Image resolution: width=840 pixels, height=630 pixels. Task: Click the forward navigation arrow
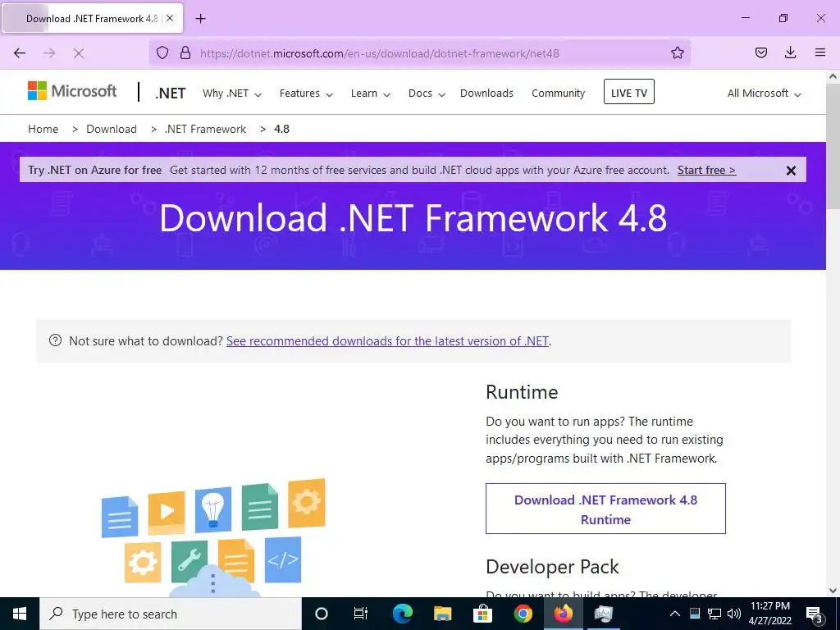tap(49, 53)
